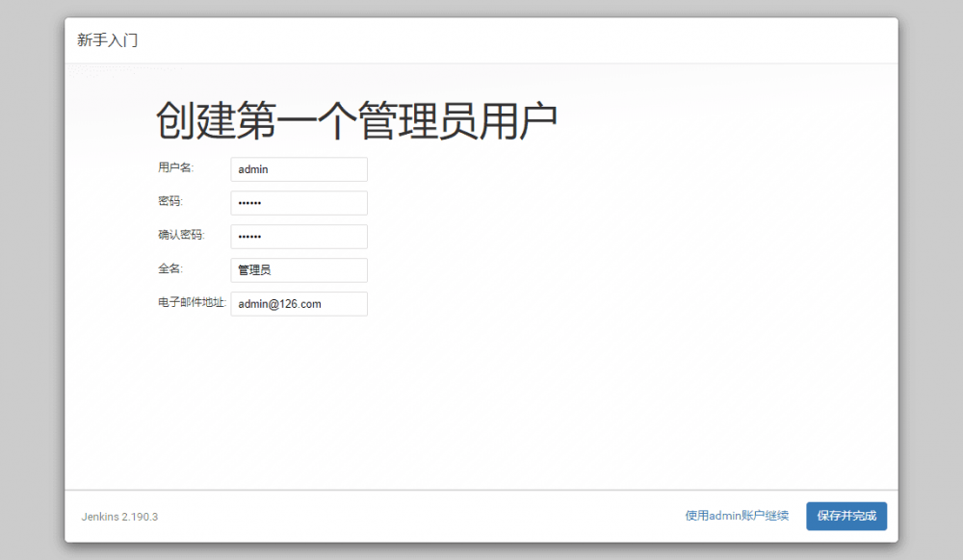Click the heading 创建第一个管理员用户
Image resolution: width=963 pixels, height=560 pixels.
pyautogui.click(x=357, y=117)
